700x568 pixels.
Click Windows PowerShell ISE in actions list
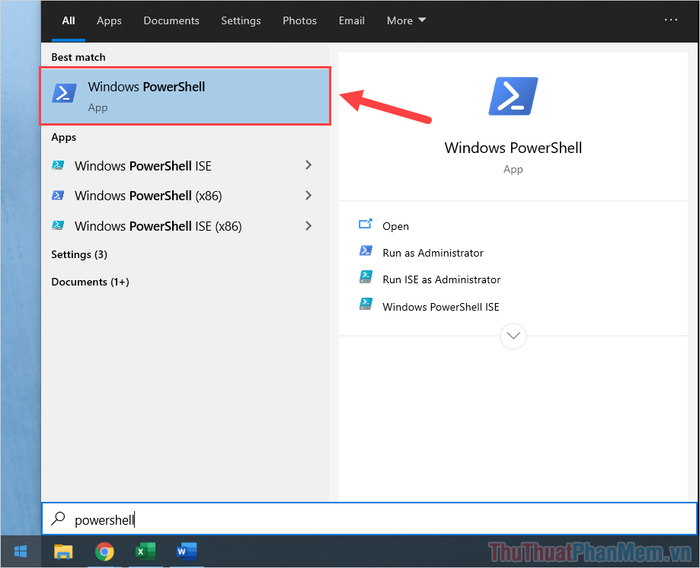coord(441,307)
